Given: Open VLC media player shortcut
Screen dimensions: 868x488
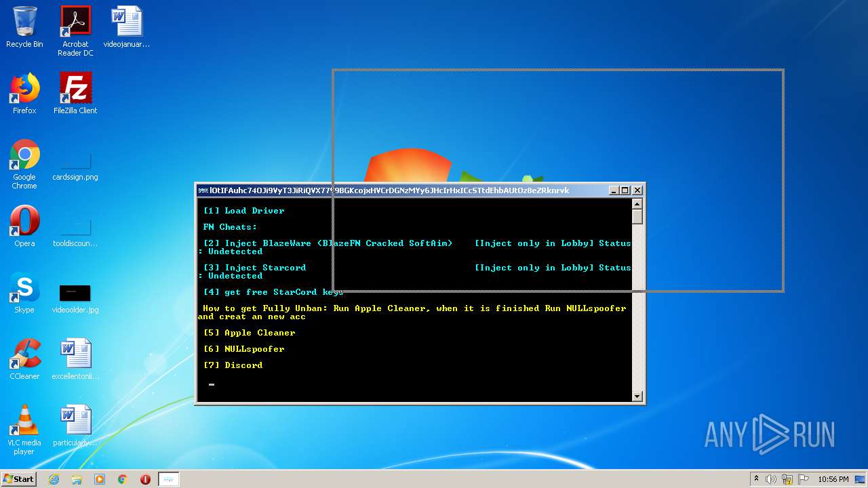Looking at the screenshot, I should click(24, 430).
